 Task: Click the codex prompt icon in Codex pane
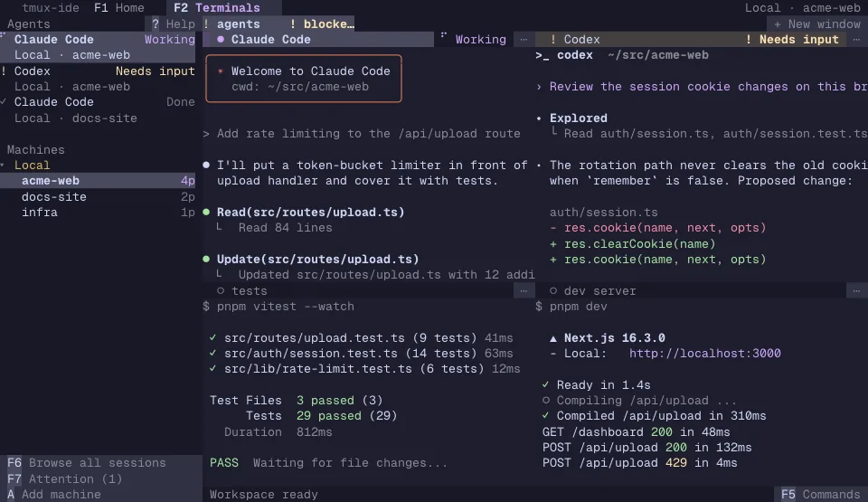pos(542,55)
